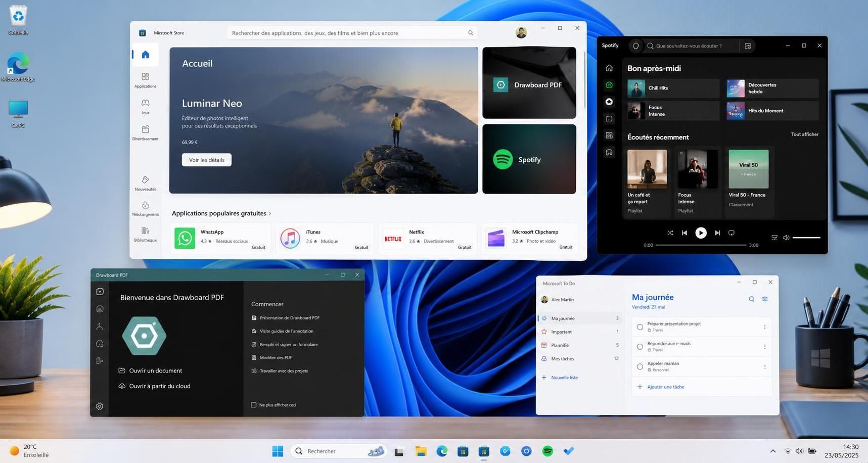Open Bibliothèque in Microsoft Store sidebar
868x463 pixels.
(x=146, y=234)
